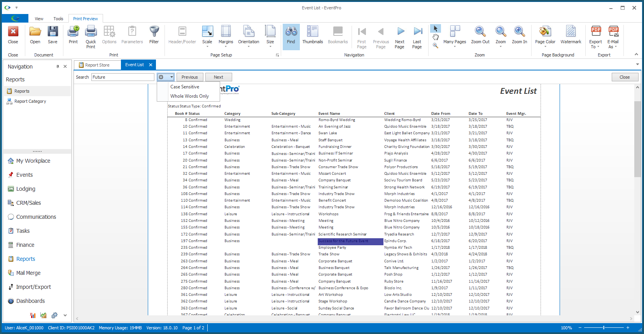Click the Close preview ribbon icon
The image size is (644, 334).
pos(13,35)
